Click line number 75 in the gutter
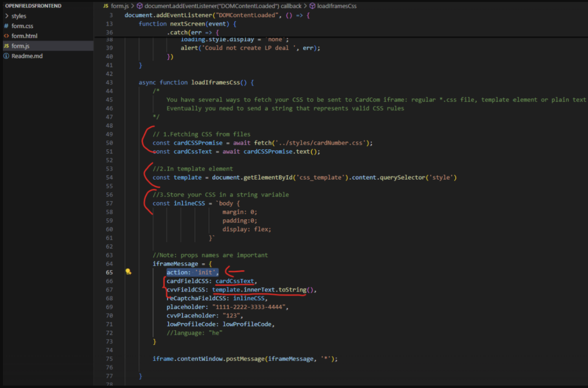 pos(109,359)
